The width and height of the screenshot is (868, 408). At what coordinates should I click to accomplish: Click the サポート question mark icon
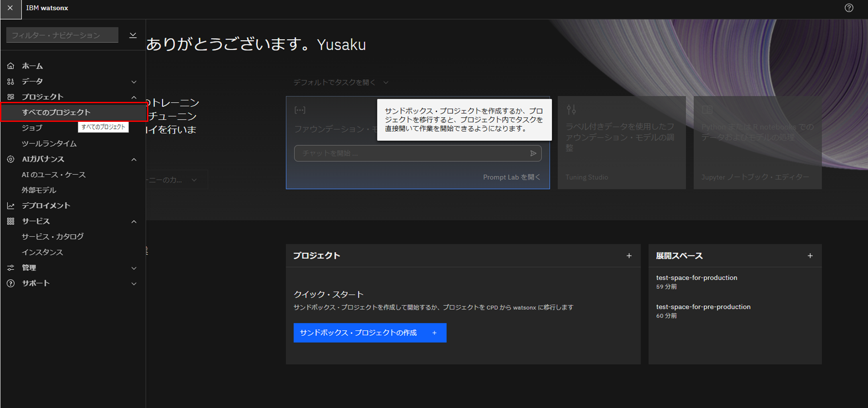point(11,283)
